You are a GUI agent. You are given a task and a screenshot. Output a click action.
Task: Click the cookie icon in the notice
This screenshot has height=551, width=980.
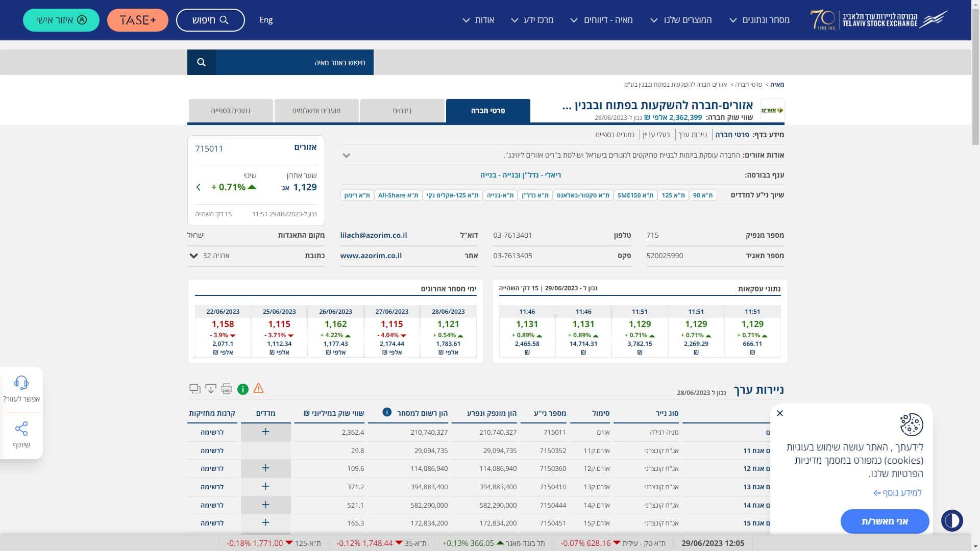(x=912, y=425)
